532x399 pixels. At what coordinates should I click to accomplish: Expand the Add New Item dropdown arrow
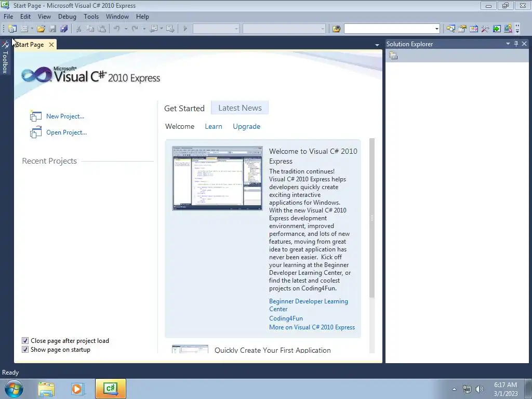pos(32,29)
